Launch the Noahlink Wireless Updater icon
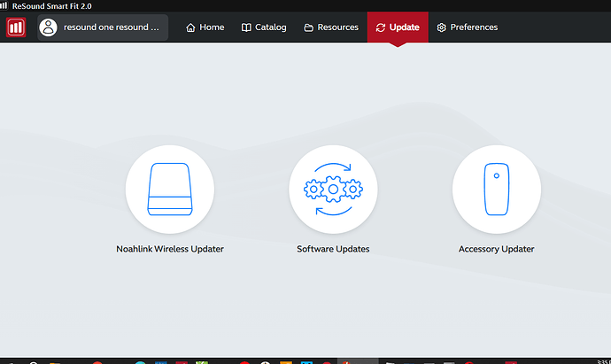The image size is (611, 364). tap(170, 190)
